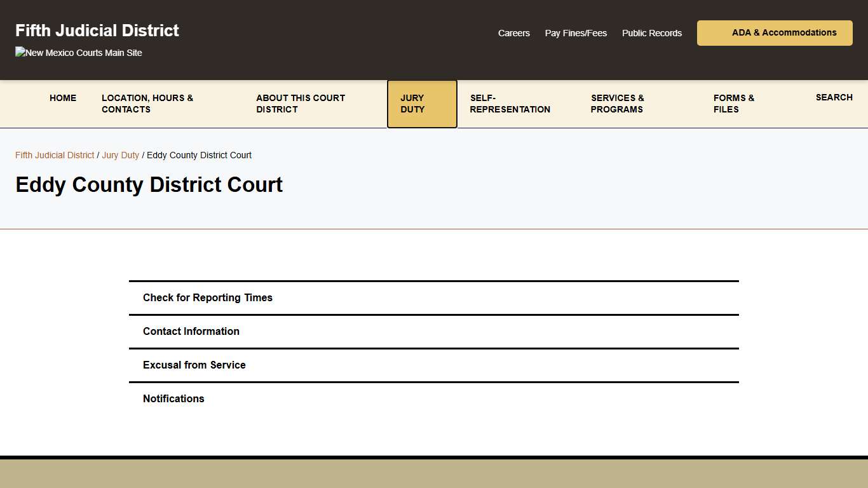The height and width of the screenshot is (488, 868).
Task: Visit the SERVICES & PROGRAMS page
Action: (617, 104)
